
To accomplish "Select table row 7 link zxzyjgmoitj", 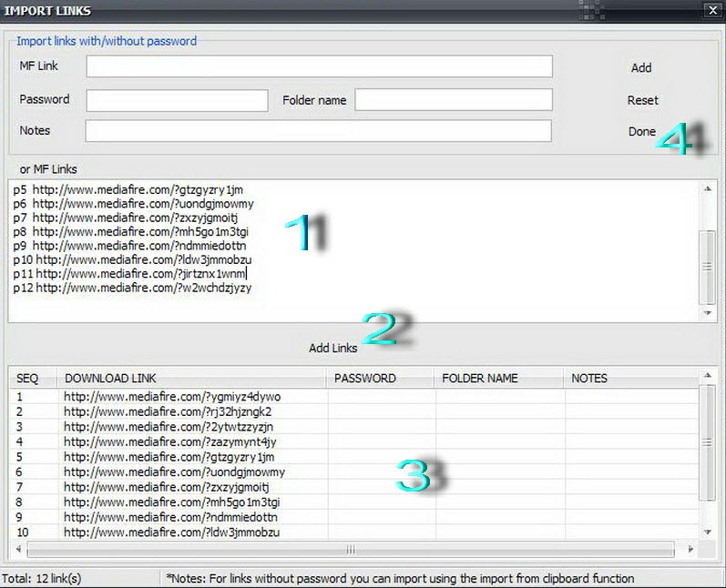I will pyautogui.click(x=167, y=487).
